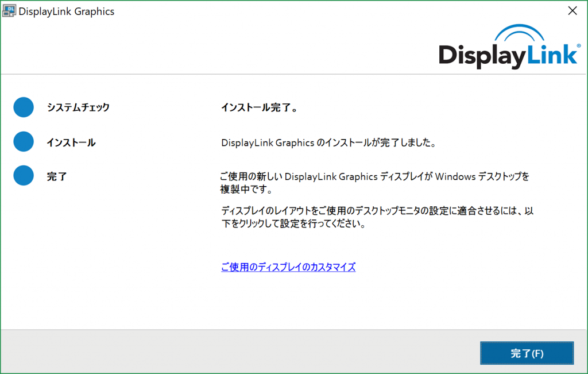Viewport: 588px width, 374px height.
Task: Select the 完了 step label
Action: coord(57,176)
